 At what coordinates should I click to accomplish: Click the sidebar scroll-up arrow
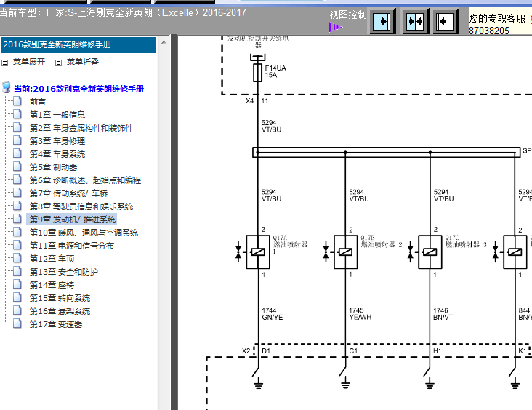164,42
